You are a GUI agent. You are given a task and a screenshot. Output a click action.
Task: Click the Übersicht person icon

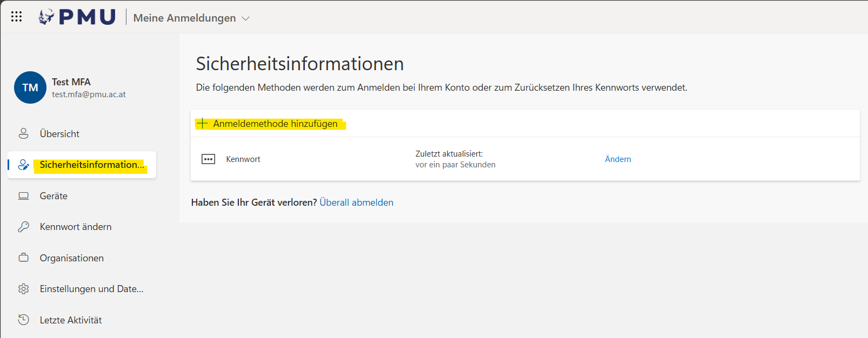(x=23, y=133)
